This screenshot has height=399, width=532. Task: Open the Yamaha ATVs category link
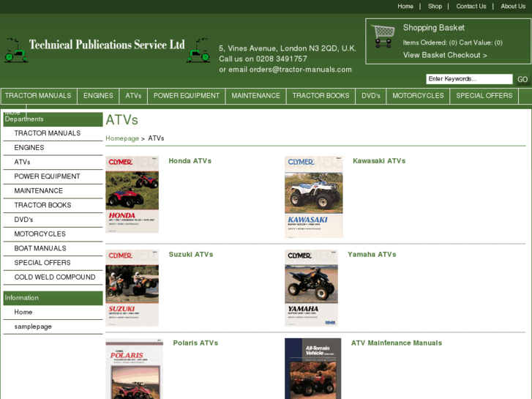click(x=372, y=254)
